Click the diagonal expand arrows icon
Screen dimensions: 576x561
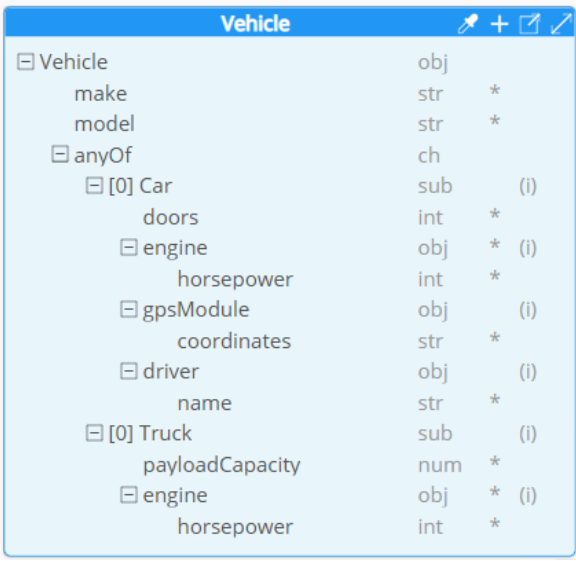561,24
